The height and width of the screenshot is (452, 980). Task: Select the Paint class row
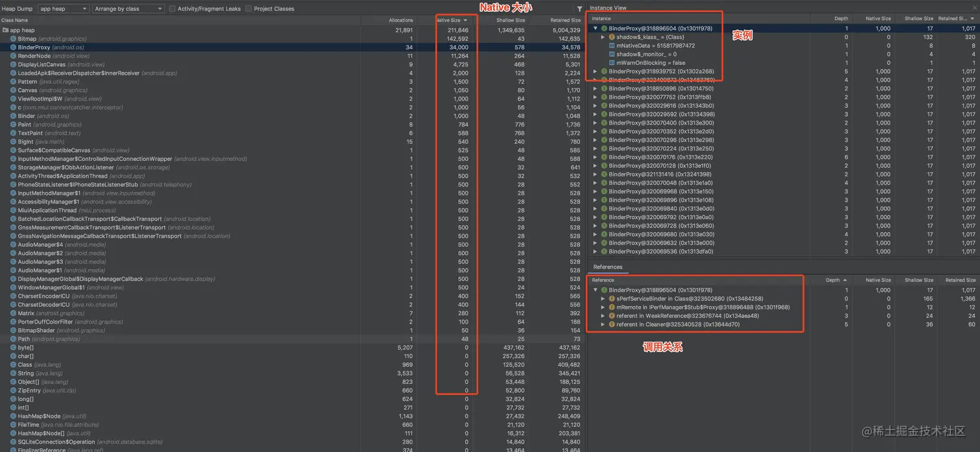tap(292, 125)
